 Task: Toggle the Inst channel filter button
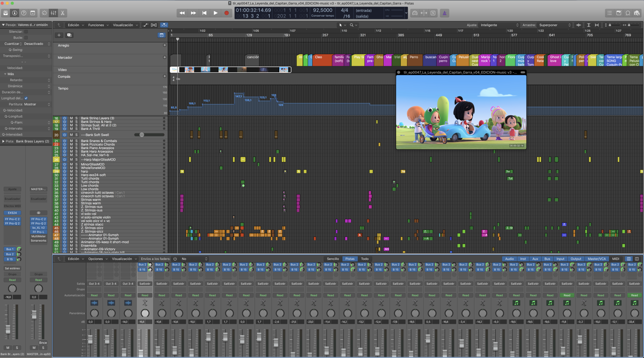click(x=523, y=259)
